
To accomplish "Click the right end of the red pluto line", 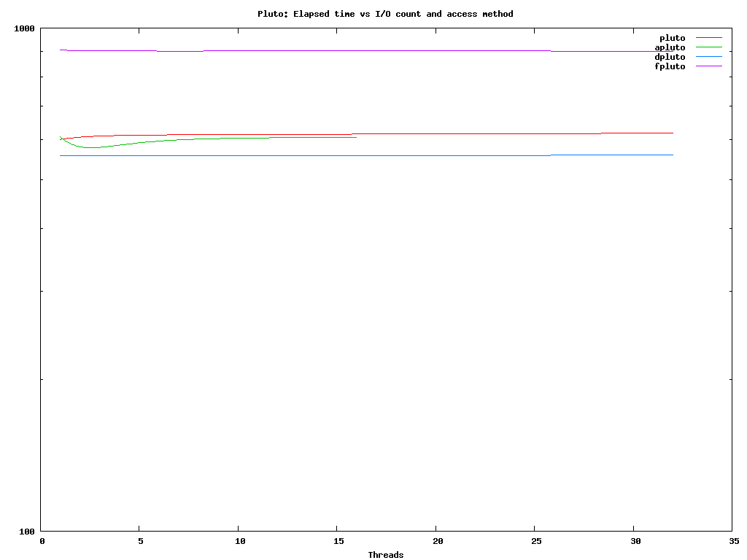I will (672, 133).
